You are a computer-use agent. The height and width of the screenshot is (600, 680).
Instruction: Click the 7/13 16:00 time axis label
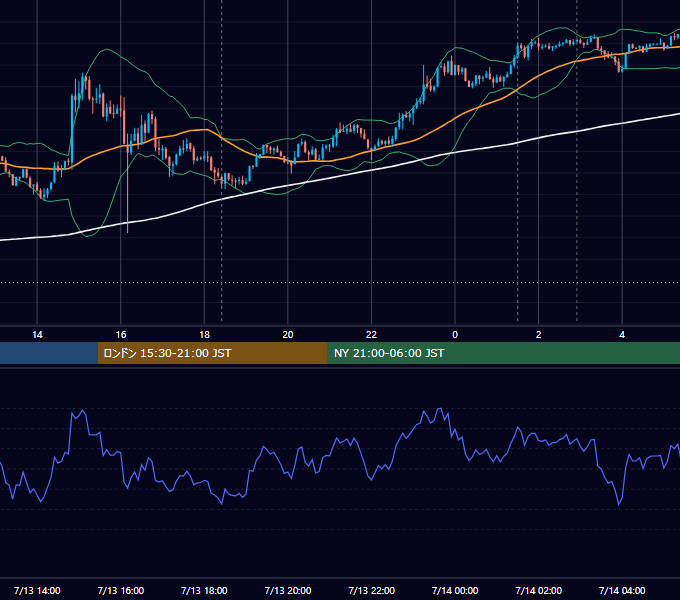coord(121,590)
